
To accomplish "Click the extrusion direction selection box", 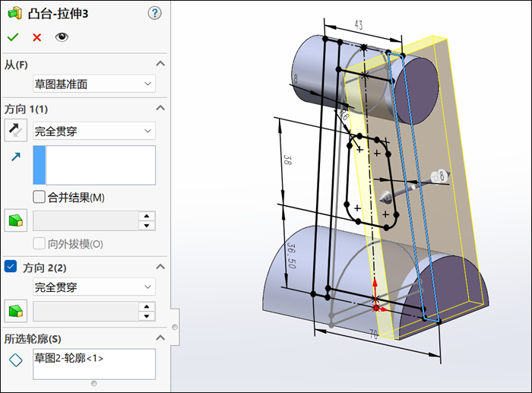I will coord(100,165).
